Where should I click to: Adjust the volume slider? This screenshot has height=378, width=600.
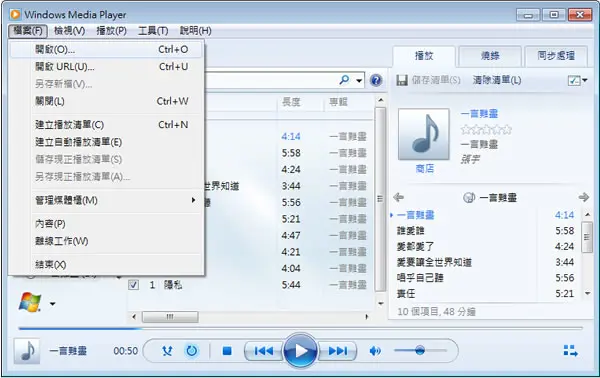[420, 350]
